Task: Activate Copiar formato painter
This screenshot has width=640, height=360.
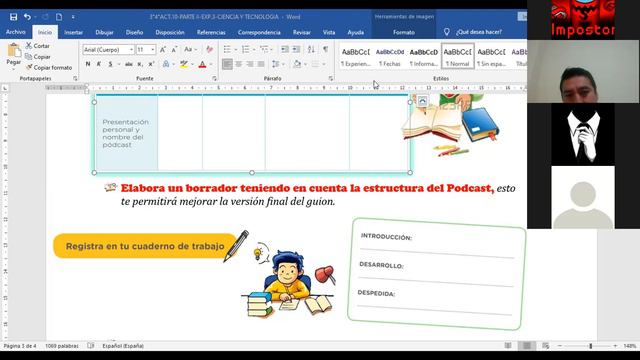Action: (x=49, y=67)
